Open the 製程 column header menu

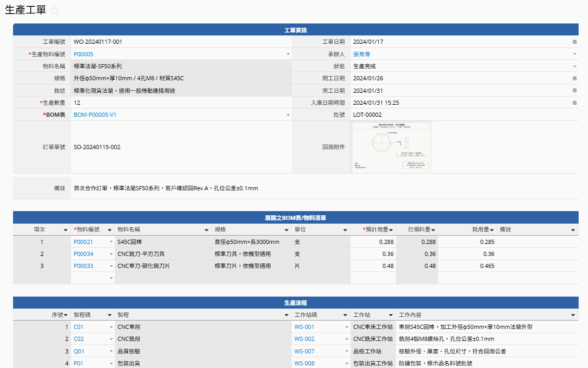pyautogui.click(x=286, y=315)
